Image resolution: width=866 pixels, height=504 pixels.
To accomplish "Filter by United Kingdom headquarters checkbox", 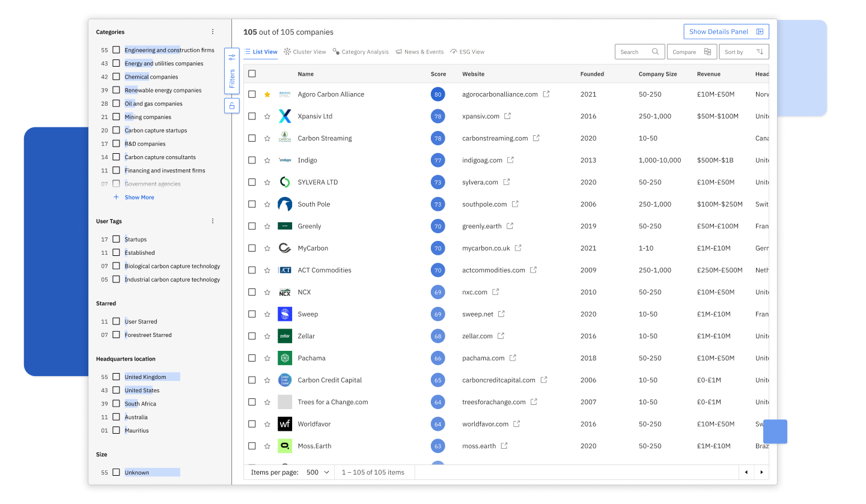I will click(x=116, y=377).
